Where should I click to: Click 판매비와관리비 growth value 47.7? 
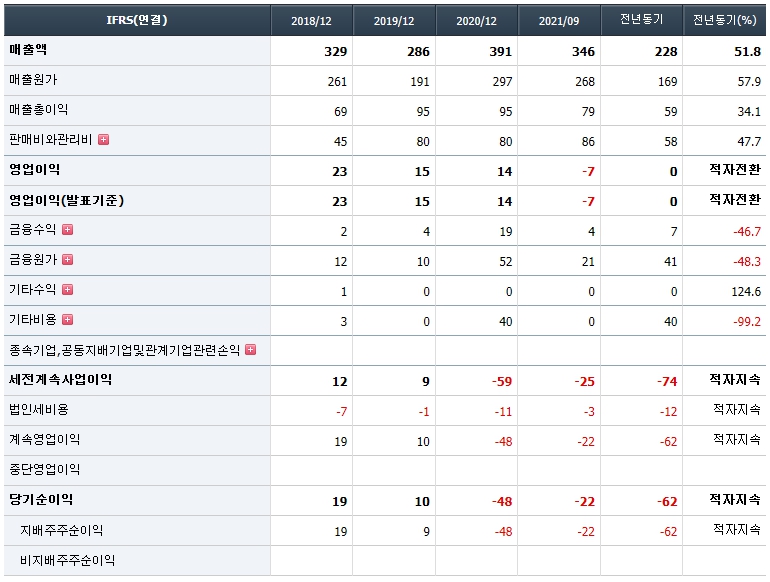click(x=749, y=141)
